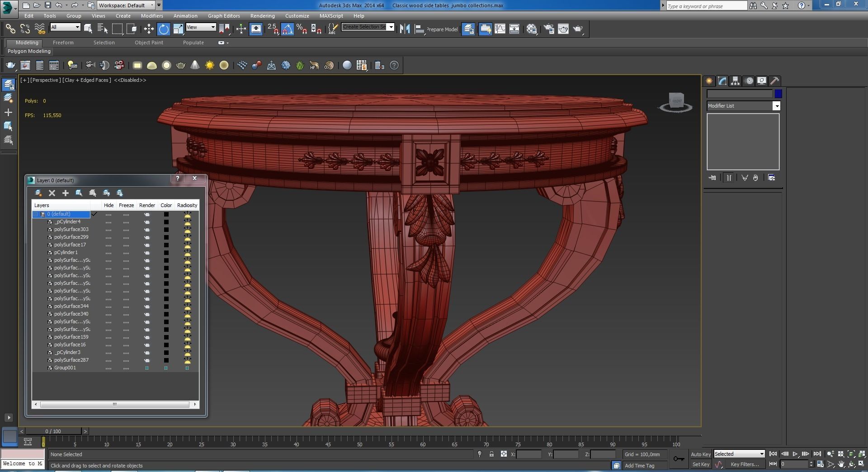Toggle Freeze for polySurface344 row
Viewport: 868px width, 472px height.
pyautogui.click(x=126, y=307)
